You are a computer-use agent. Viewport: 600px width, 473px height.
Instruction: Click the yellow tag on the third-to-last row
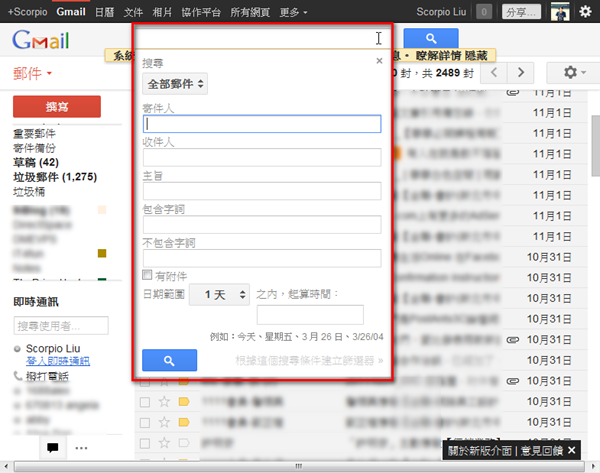184,401
